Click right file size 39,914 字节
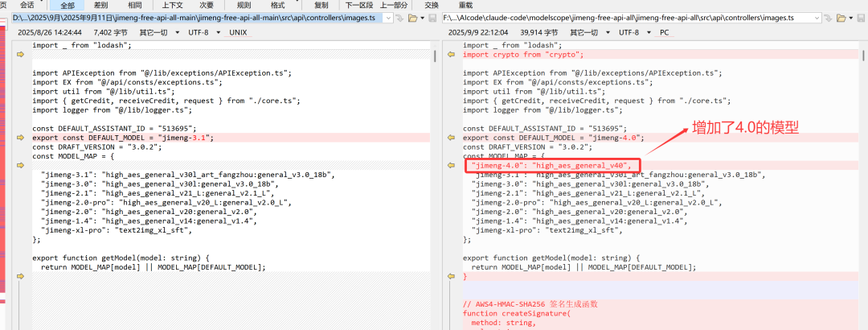868x330 pixels. 539,32
